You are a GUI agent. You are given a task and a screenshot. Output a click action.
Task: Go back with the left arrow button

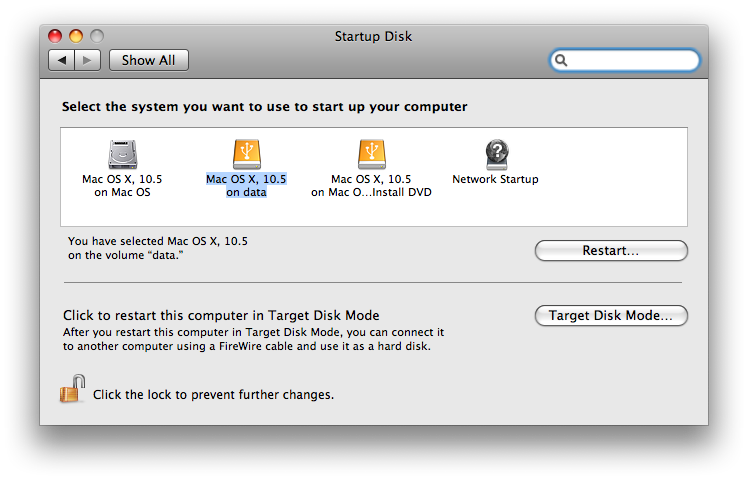pos(62,60)
